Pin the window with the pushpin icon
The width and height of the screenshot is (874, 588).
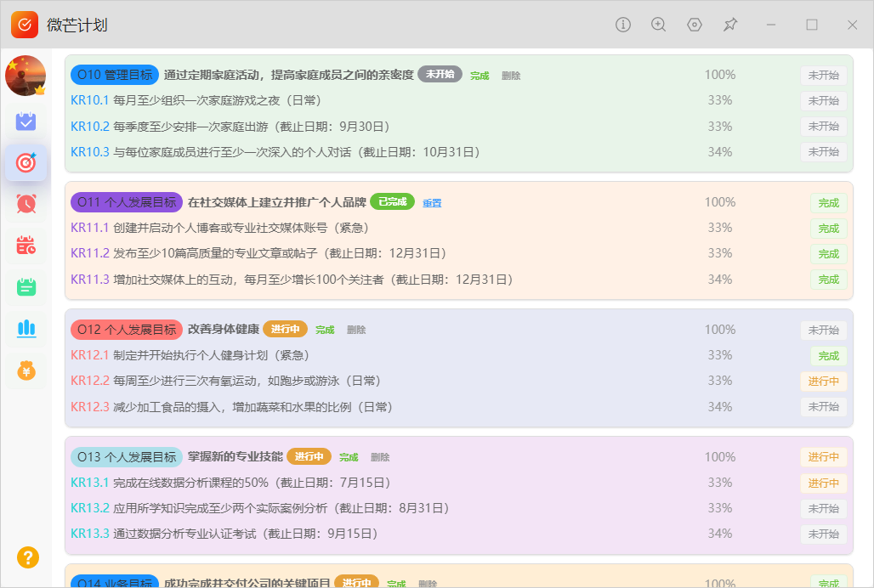pos(730,25)
